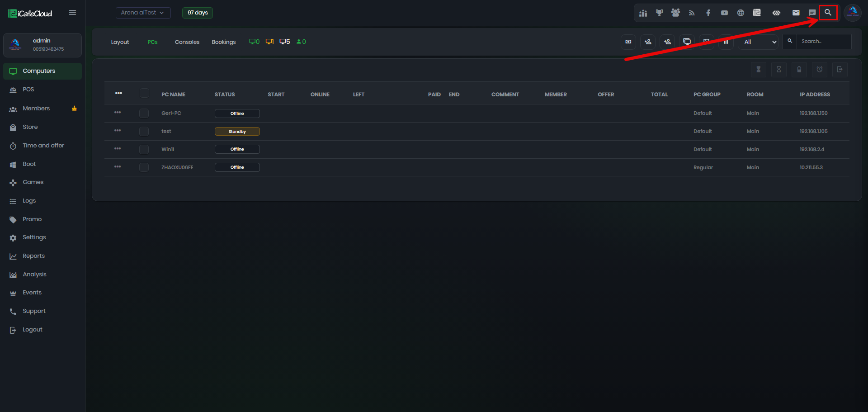Viewport: 868px width, 412px height.
Task: Open Store in the sidebar
Action: 42,127
